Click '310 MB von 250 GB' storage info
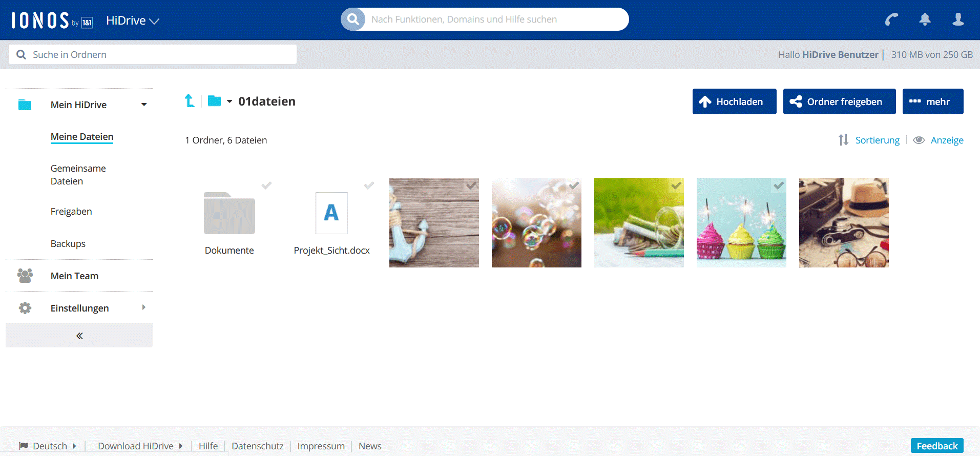980x456 pixels. pos(932,54)
